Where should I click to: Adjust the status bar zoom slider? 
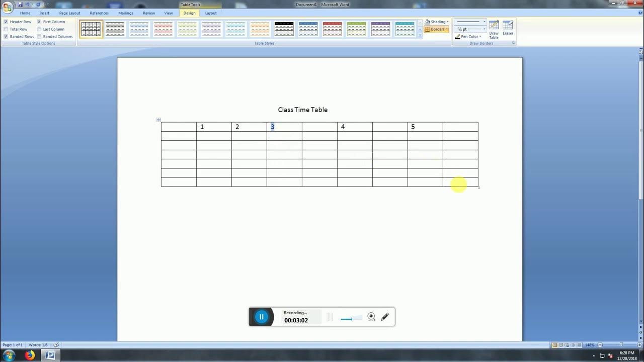(x=621, y=345)
